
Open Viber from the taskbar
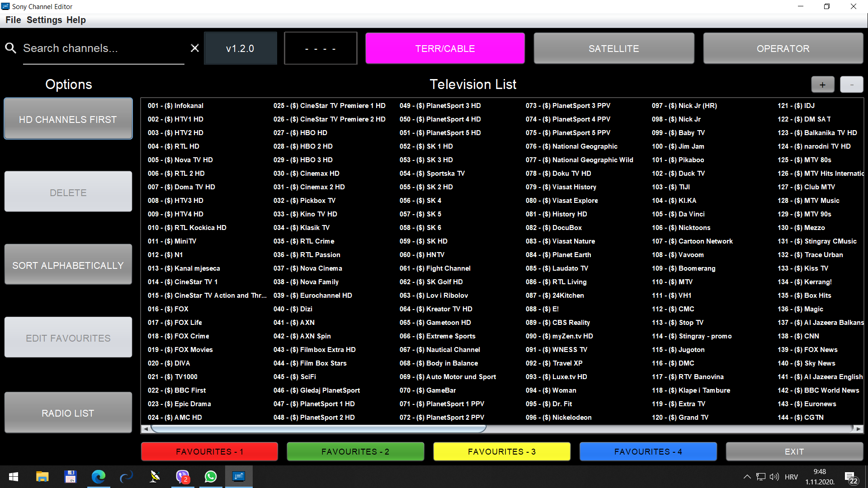[x=182, y=477]
